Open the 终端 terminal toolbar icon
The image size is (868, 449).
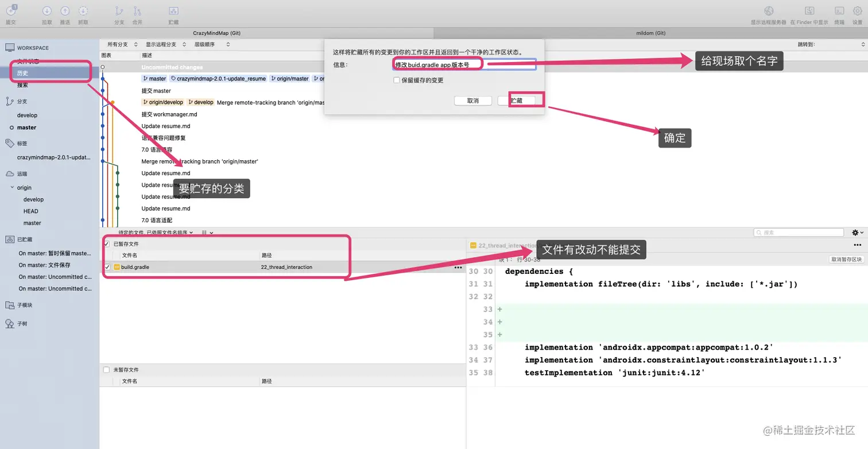(839, 11)
